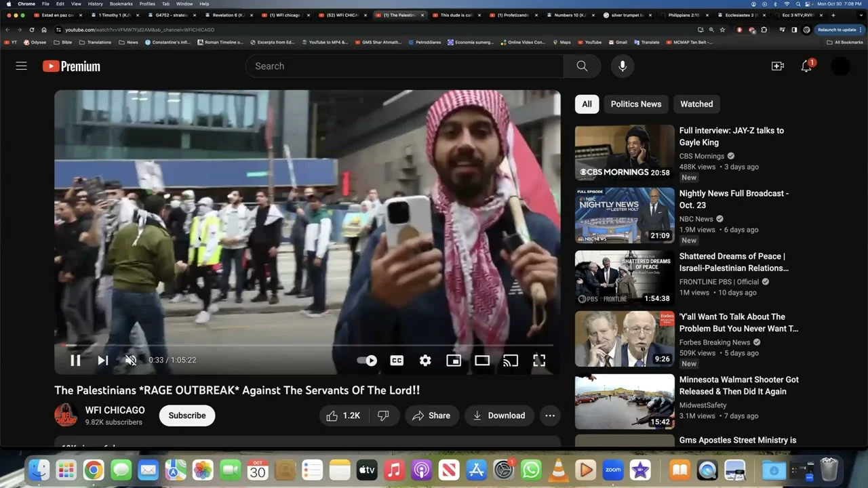The height and width of the screenshot is (488, 868).
Task: Toggle the autoplay switch
Action: pos(367,361)
